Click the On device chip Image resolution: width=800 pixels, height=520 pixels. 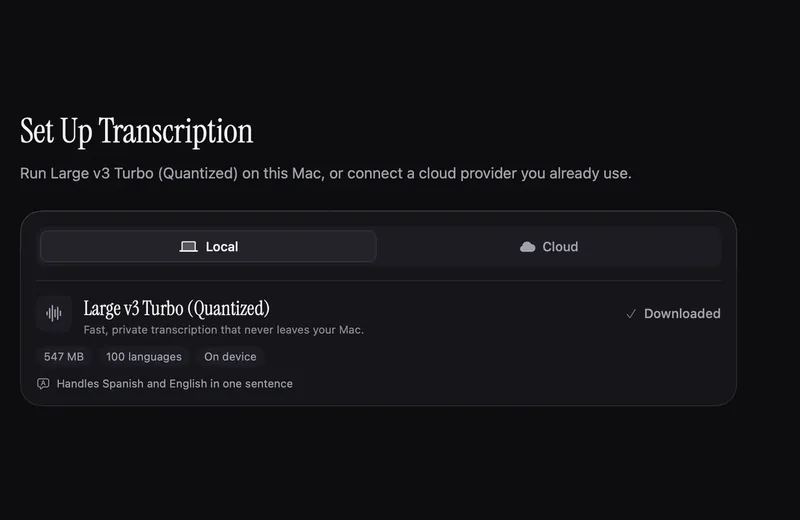[230, 357]
